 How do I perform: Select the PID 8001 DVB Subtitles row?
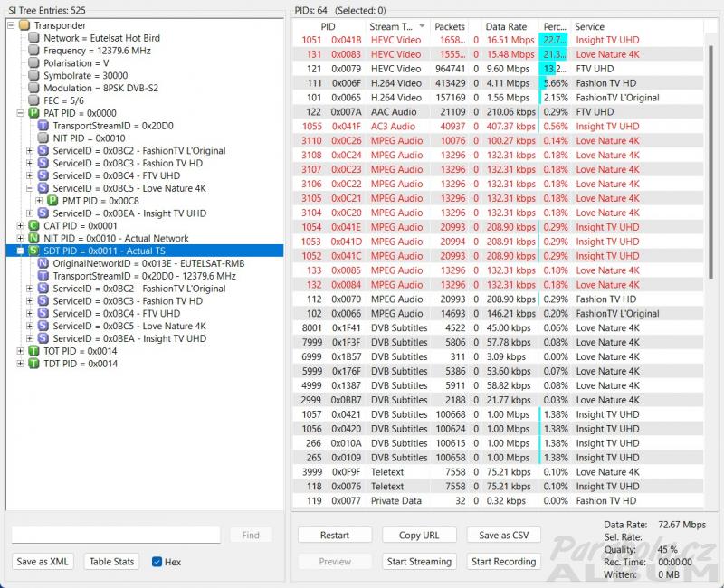point(498,327)
